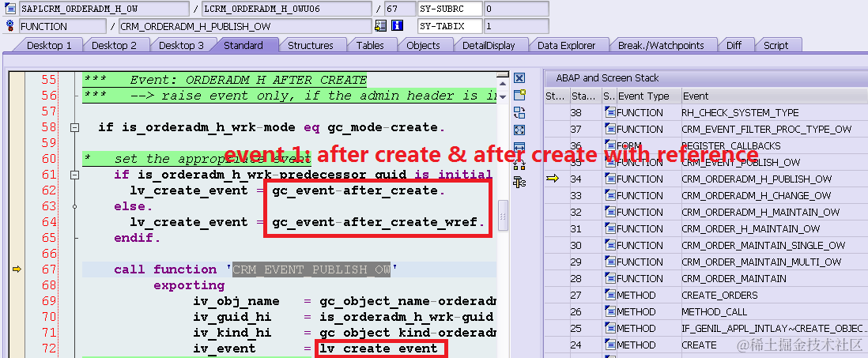Screen dimensions: 868x358
Task: Click the full screen tool icon
Action: (x=519, y=130)
